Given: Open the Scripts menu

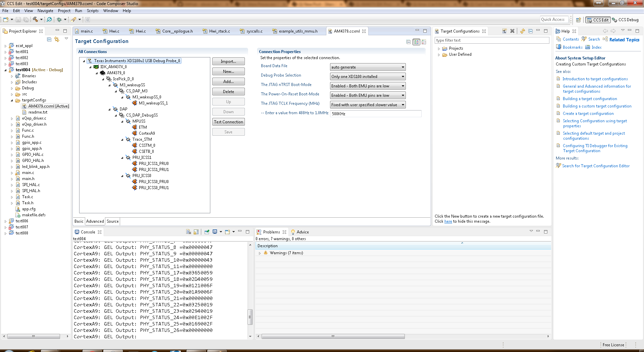Looking at the screenshot, I should (93, 11).
